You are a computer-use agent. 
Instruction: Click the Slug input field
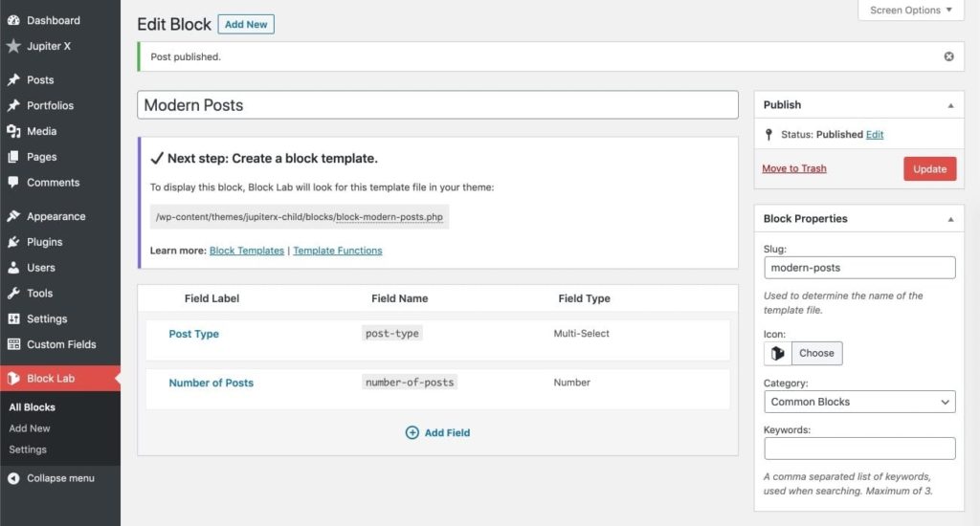859,268
